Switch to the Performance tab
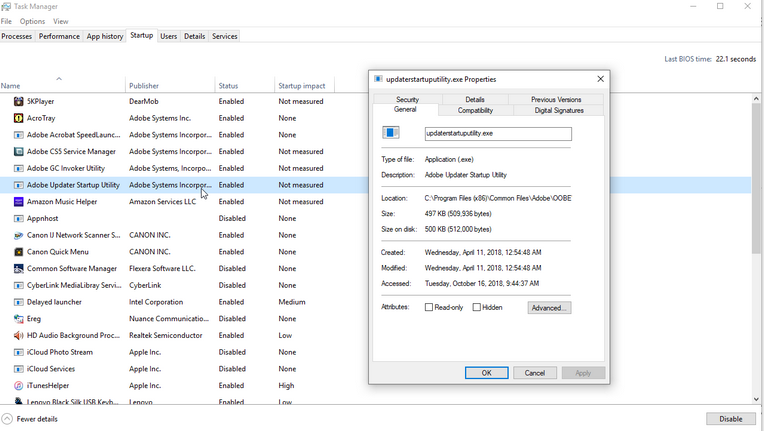 click(59, 36)
